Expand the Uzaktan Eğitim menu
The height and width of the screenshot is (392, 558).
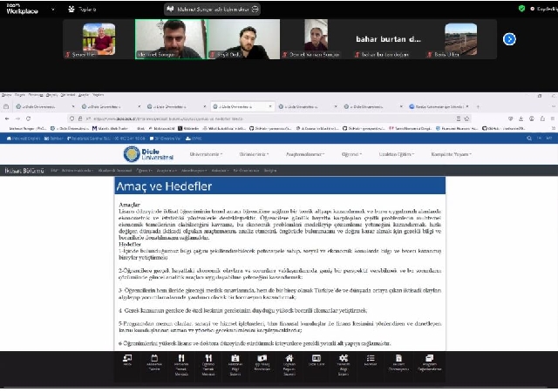tap(397, 154)
